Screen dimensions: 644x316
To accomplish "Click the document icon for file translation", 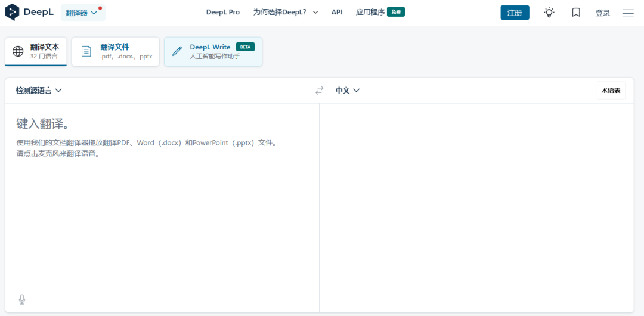I will point(86,51).
